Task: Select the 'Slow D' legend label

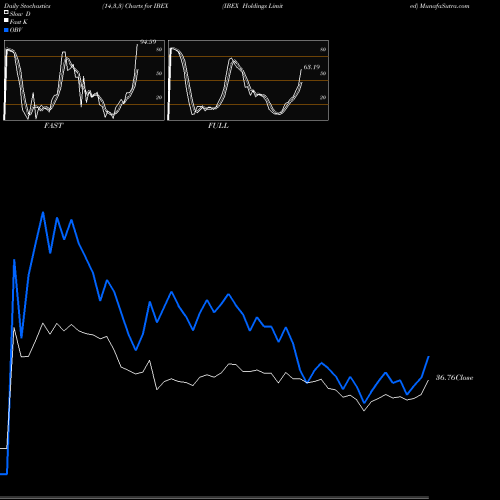Action: point(20,14)
